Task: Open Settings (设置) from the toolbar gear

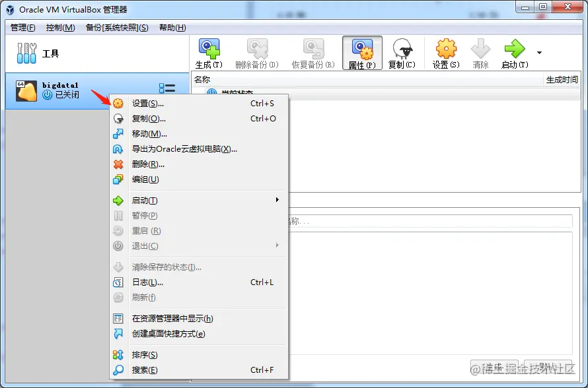Action: [x=446, y=49]
